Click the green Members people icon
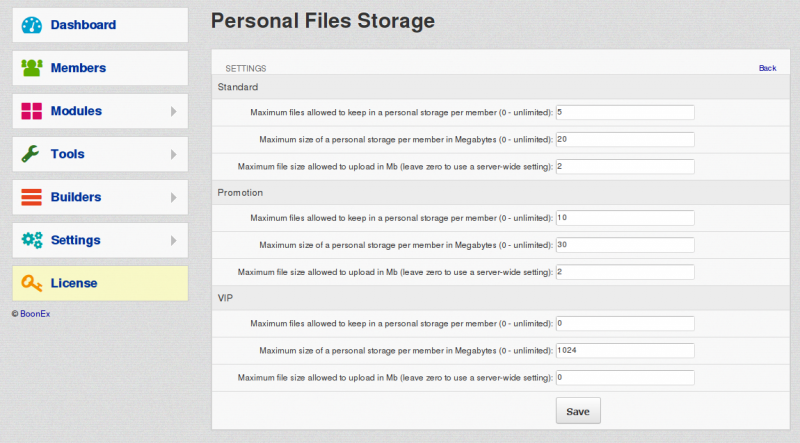The width and height of the screenshot is (800, 443). click(32, 68)
